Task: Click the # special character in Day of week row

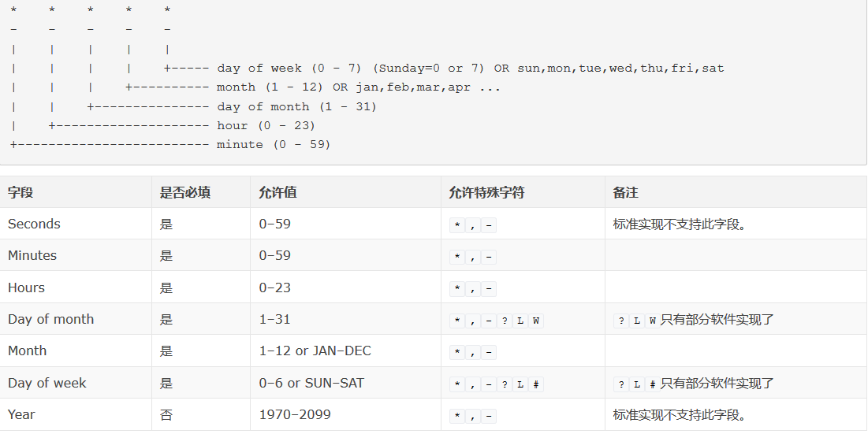Action: click(x=536, y=384)
